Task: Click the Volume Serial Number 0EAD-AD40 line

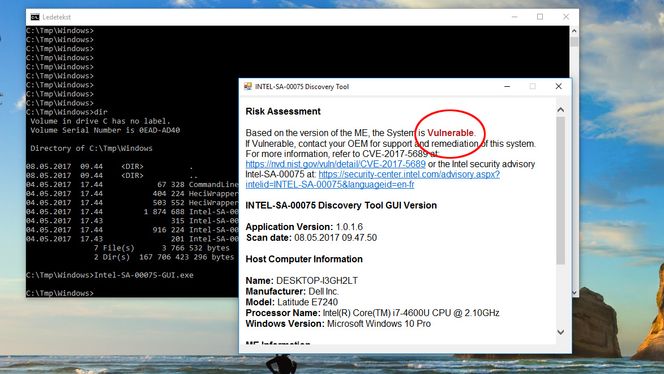Action: tap(105, 130)
